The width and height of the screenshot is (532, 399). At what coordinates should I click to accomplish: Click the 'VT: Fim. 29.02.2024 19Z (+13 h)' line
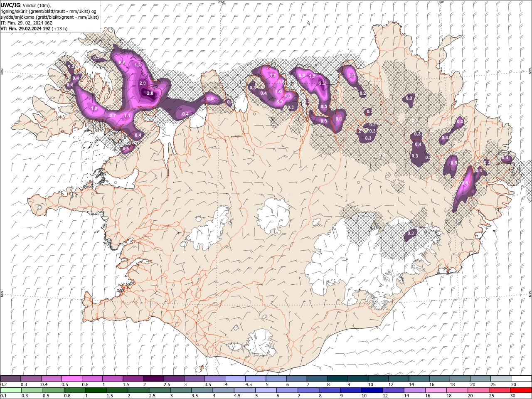[34, 29]
